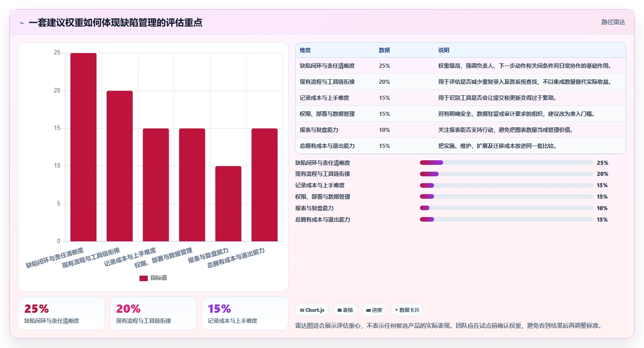This screenshot has width=644, height=348.
Task: Click the 记录成本与上手难度 progress bar
Action: (x=506, y=185)
